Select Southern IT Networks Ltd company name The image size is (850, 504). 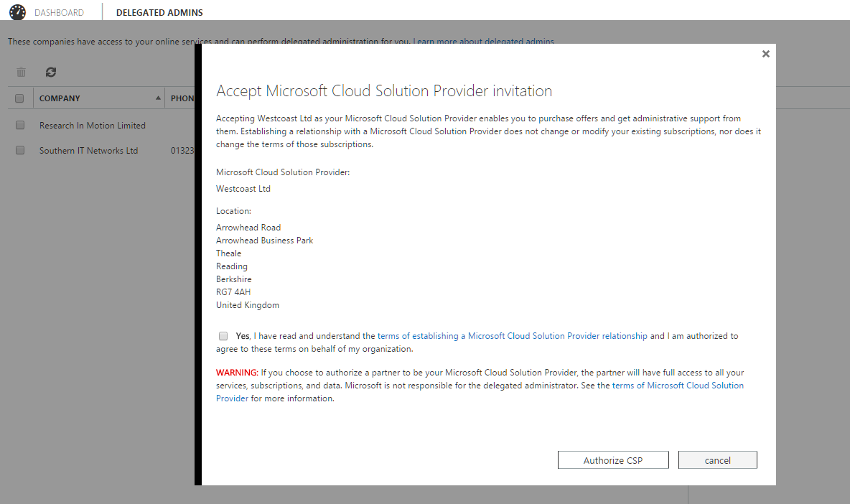(88, 151)
